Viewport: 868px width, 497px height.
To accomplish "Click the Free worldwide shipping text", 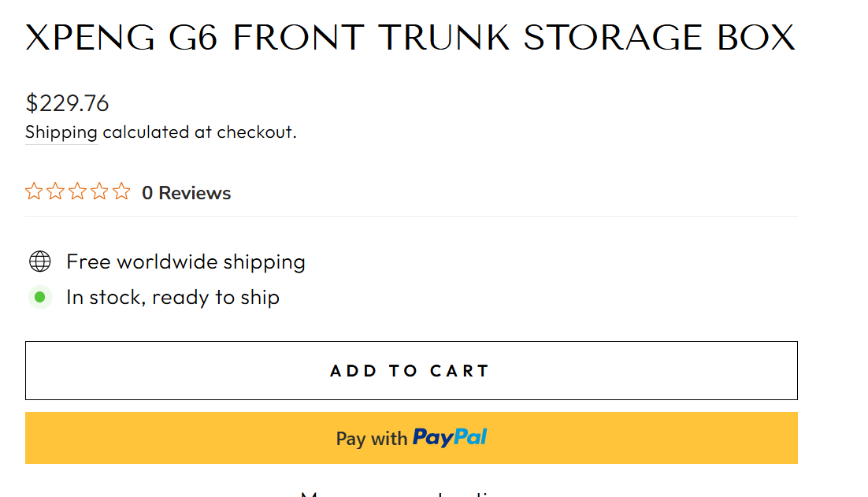I will (186, 261).
